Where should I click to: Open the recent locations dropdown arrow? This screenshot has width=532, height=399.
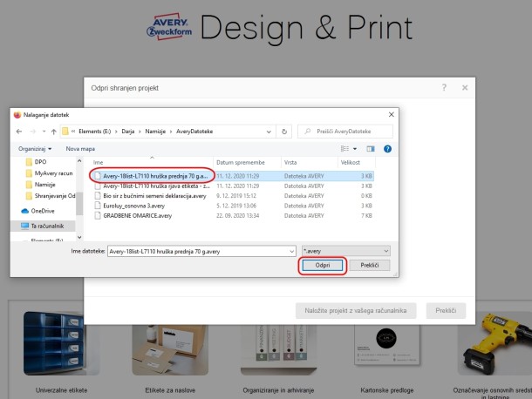click(44, 132)
